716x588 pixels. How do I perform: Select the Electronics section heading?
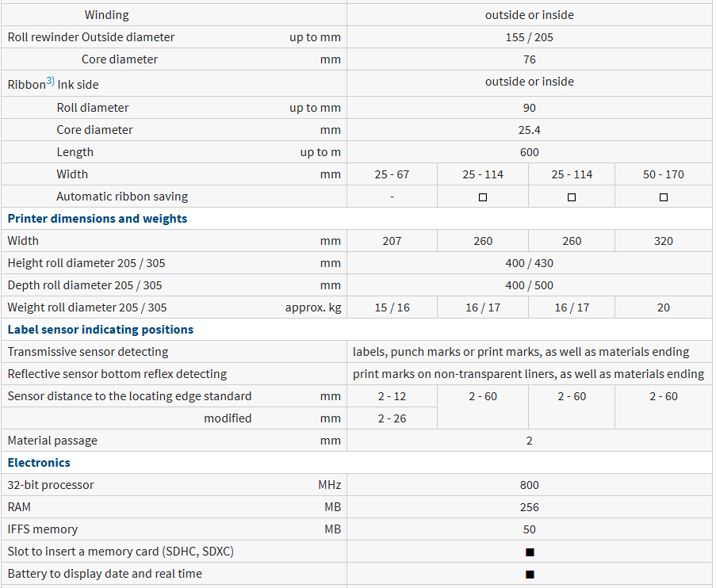tap(39, 463)
